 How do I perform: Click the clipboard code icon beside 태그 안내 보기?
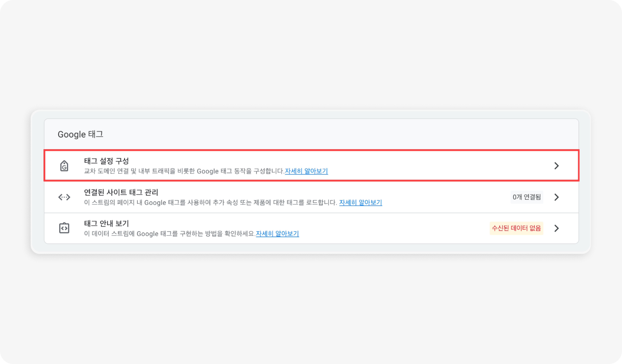(x=64, y=228)
